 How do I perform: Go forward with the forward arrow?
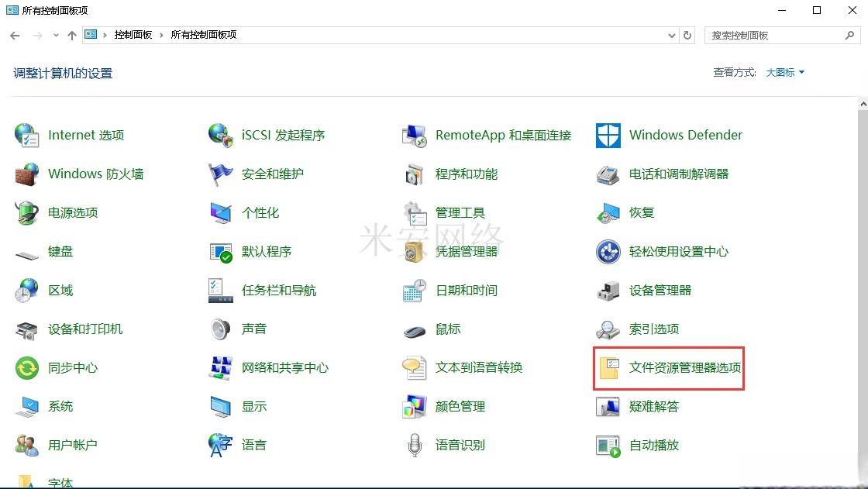pyautogui.click(x=38, y=36)
